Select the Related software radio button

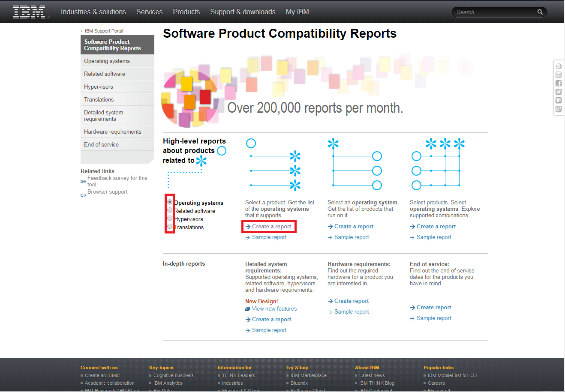(170, 210)
